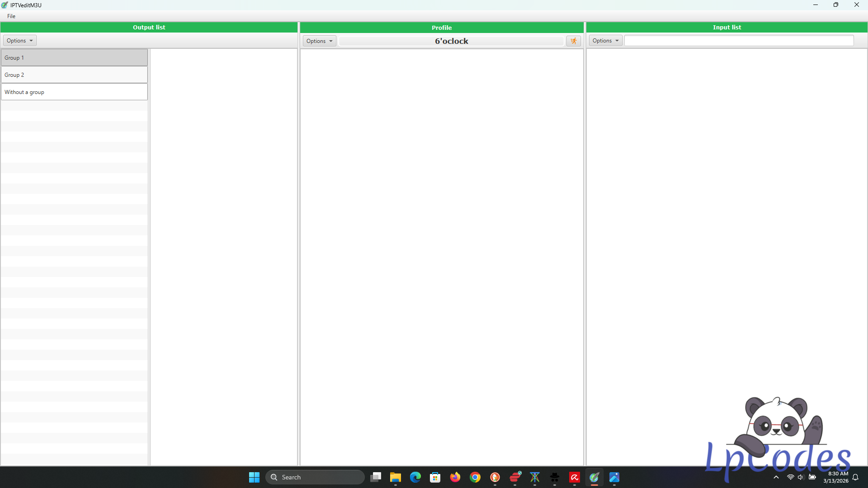The height and width of the screenshot is (488, 868).
Task: Click the taskbar Search box
Action: point(315,477)
